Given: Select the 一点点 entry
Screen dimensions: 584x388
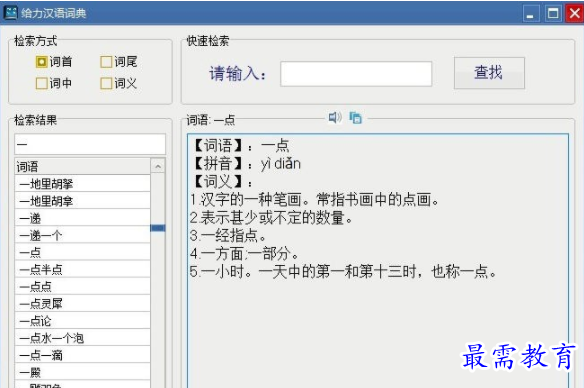Looking at the screenshot, I should (82, 287).
